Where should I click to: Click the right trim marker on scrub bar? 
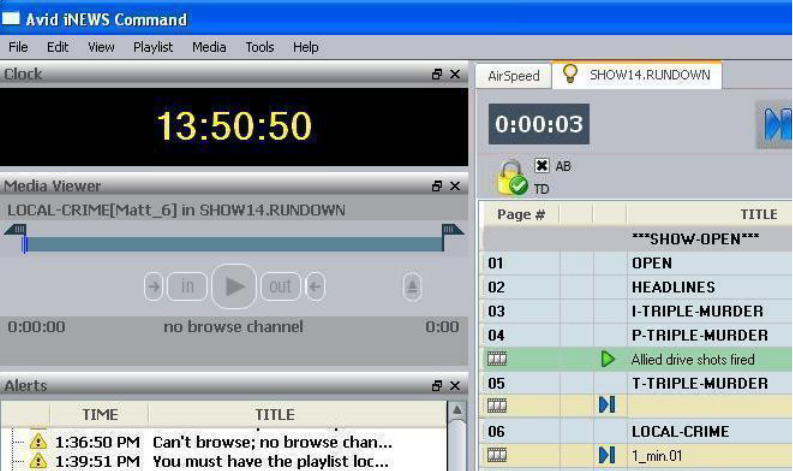452,230
